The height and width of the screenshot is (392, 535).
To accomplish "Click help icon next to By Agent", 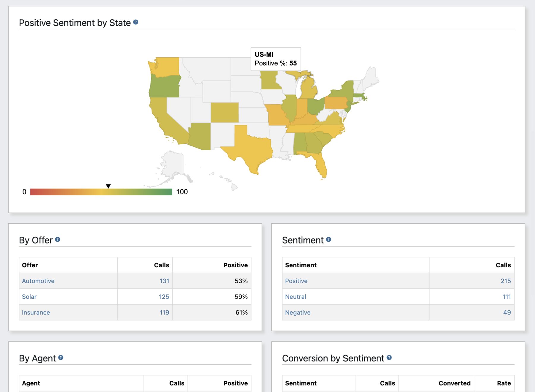I will 61,358.
